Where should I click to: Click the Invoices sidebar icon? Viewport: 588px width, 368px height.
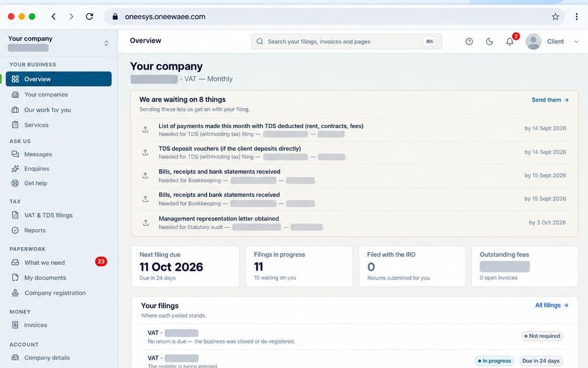15,325
